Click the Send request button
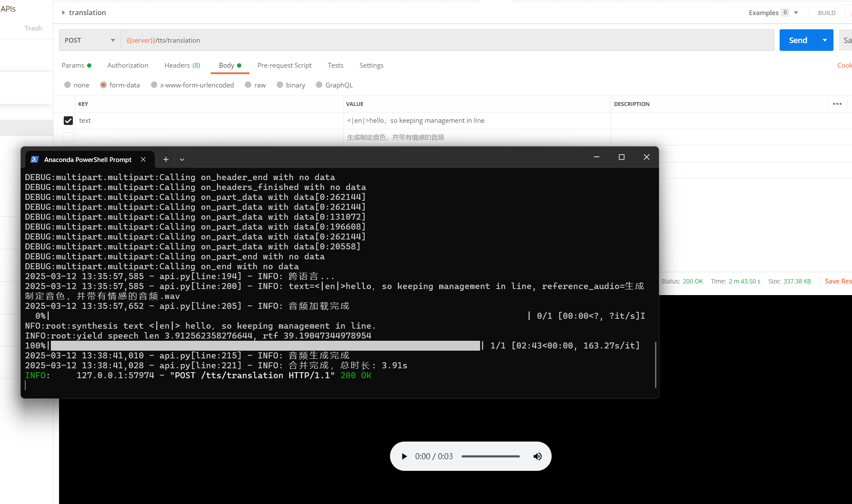The height and width of the screenshot is (504, 852). coord(798,40)
